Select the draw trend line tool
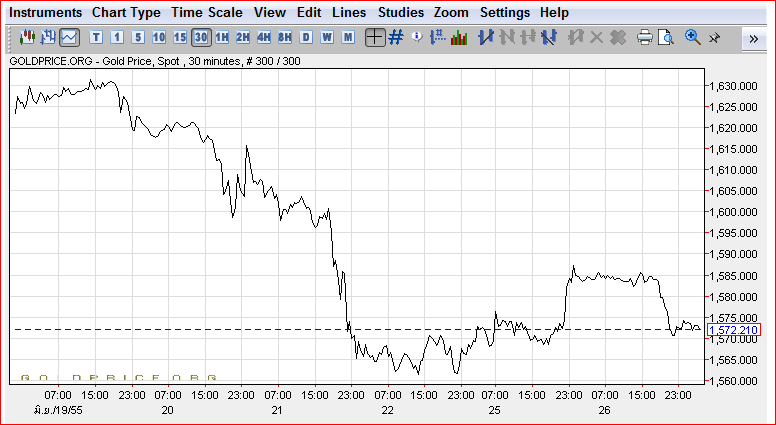Image resolution: width=776 pixels, height=425 pixels. 486,37
